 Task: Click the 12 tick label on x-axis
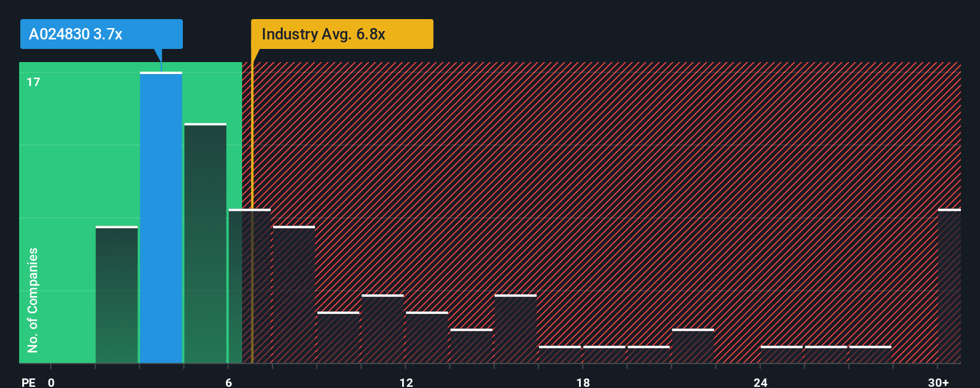click(x=406, y=382)
